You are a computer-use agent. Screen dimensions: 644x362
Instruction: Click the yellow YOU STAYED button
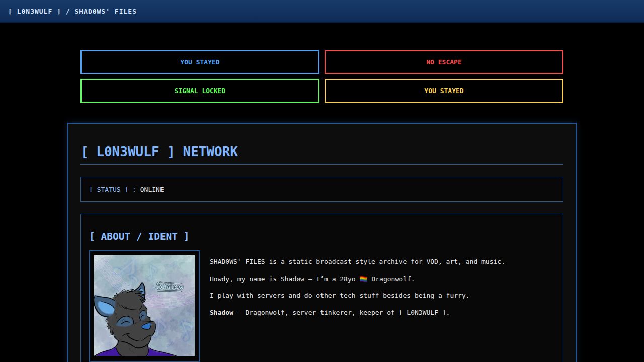[444, 91]
